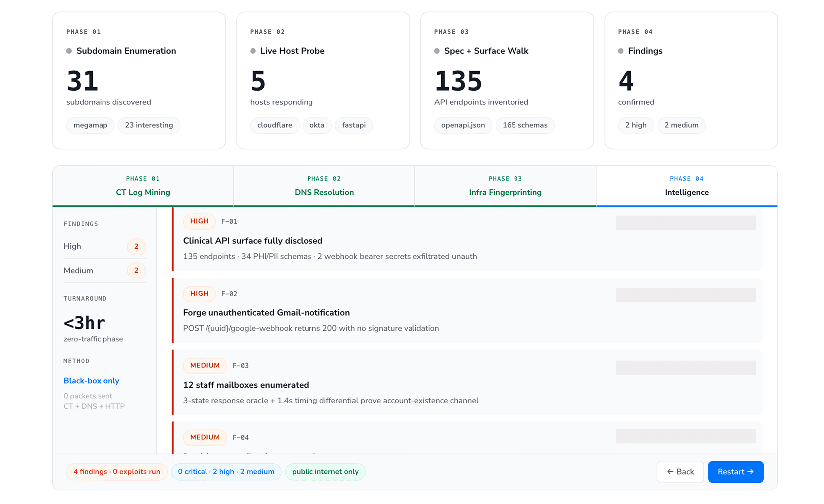Click the 4 confirmed findings number
The height and width of the screenshot is (504, 824).
coord(626,81)
